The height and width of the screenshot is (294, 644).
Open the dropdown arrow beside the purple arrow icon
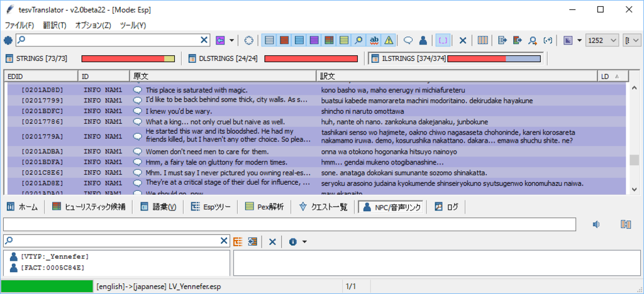[231, 40]
